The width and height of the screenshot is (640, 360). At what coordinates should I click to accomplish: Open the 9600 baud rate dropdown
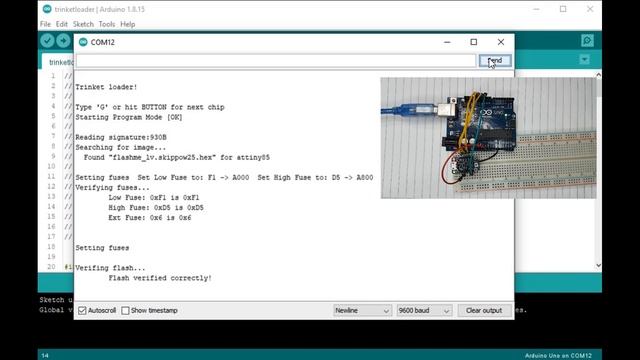pos(424,311)
